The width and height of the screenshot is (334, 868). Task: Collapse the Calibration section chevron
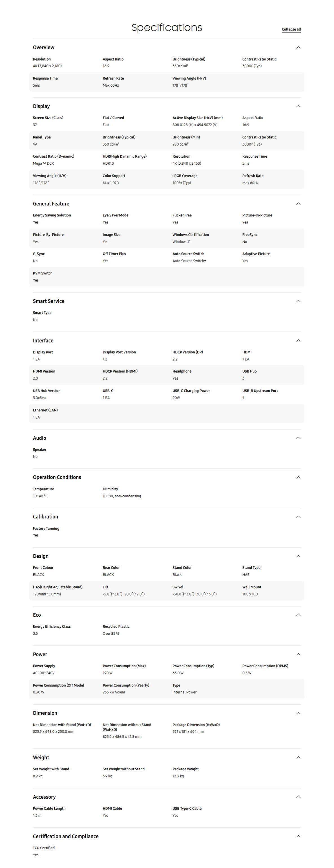pyautogui.click(x=298, y=516)
